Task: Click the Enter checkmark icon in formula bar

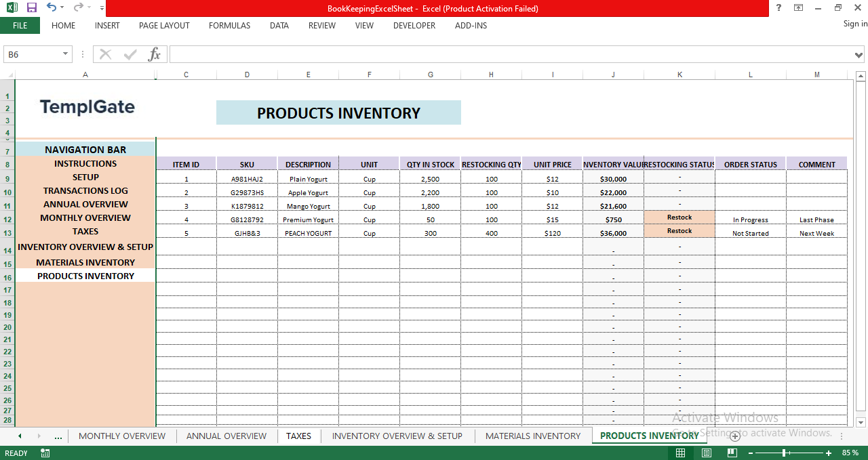Action: [x=130, y=54]
